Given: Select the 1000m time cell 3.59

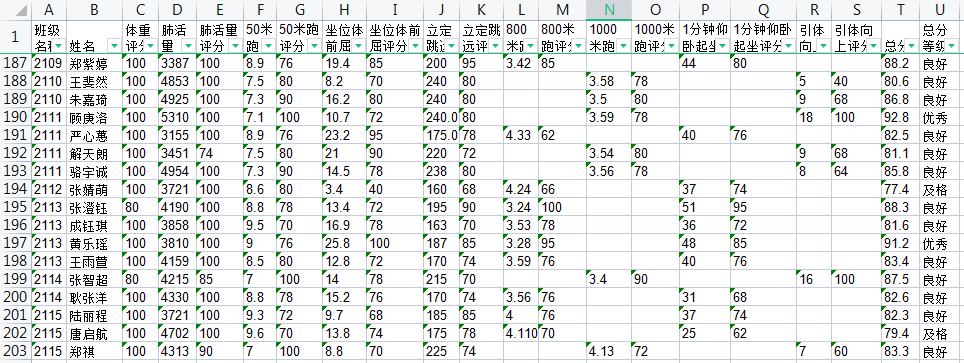Looking at the screenshot, I should point(609,117).
